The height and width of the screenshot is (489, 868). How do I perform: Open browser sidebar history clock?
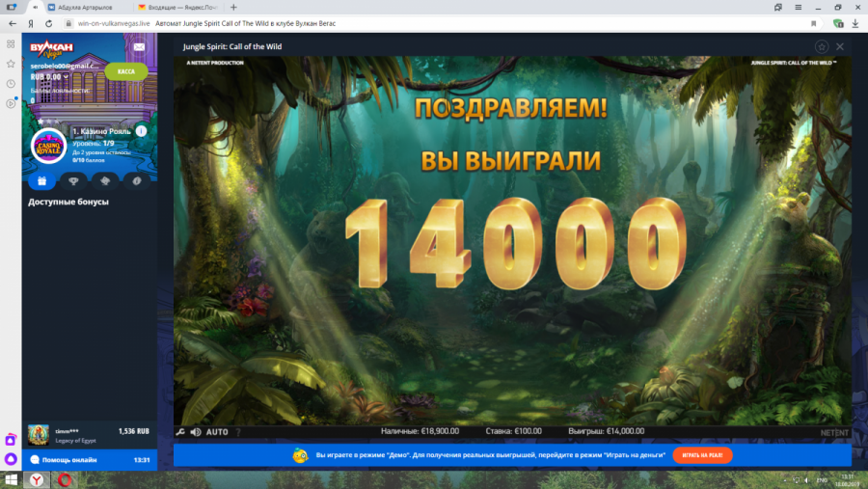[11, 84]
